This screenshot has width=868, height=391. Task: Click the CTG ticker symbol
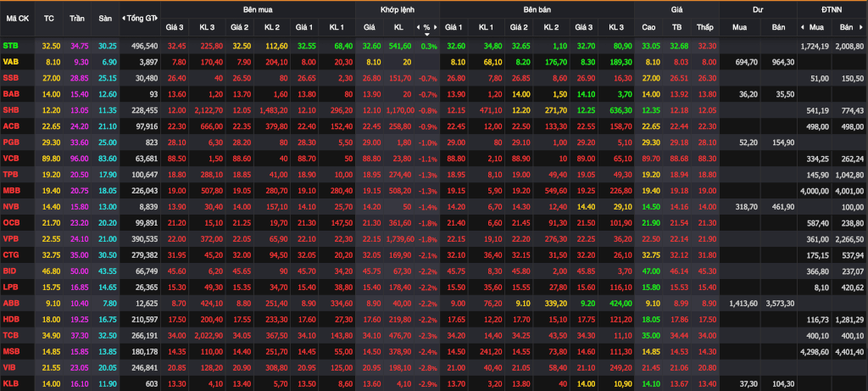click(10, 254)
